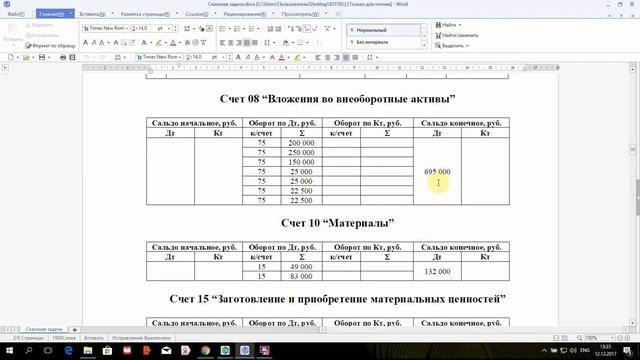Click the open folder icon in quick toolbar

pyautogui.click(x=26, y=58)
